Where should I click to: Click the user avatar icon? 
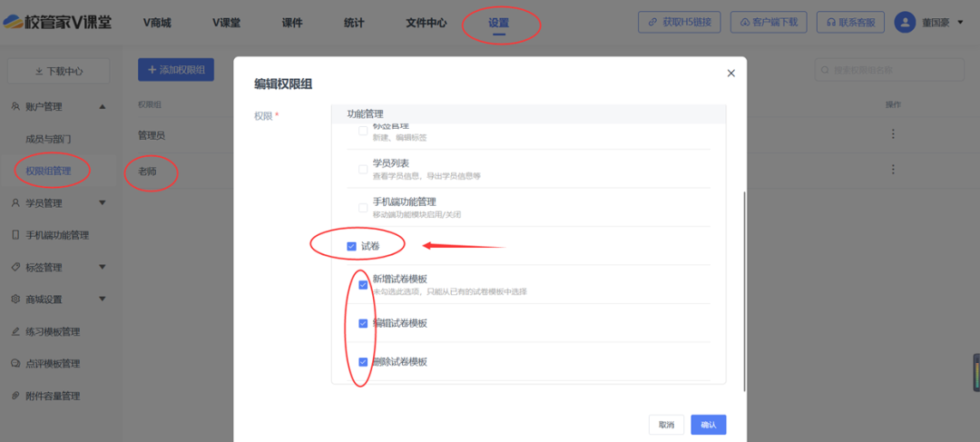point(904,22)
